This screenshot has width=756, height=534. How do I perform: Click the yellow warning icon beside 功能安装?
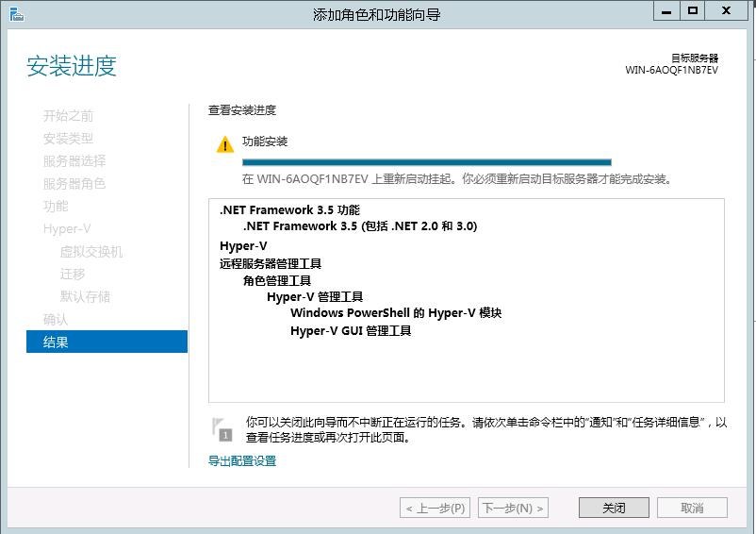coord(225,144)
